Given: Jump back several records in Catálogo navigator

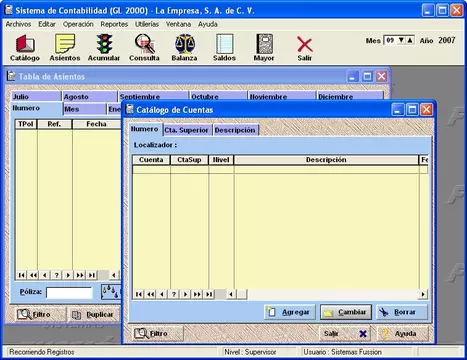Looking at the screenshot, I should [151, 294].
